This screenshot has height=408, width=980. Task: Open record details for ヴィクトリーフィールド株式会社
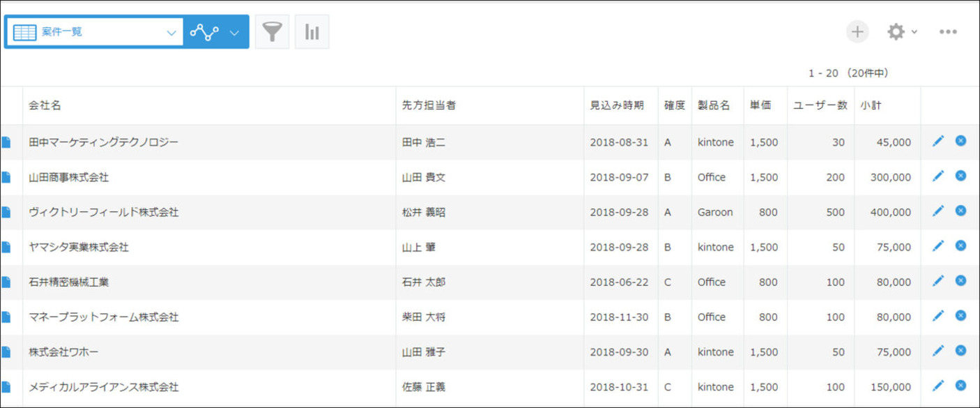click(x=6, y=212)
